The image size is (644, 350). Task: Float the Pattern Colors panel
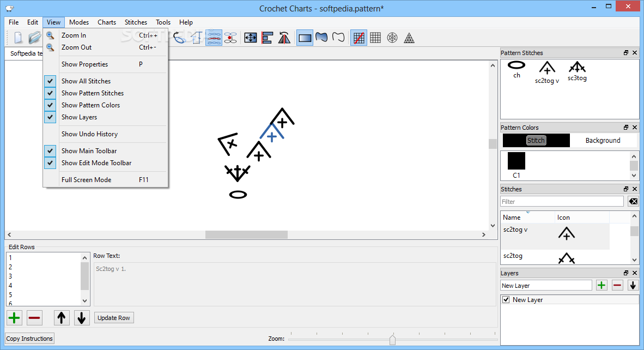point(626,128)
